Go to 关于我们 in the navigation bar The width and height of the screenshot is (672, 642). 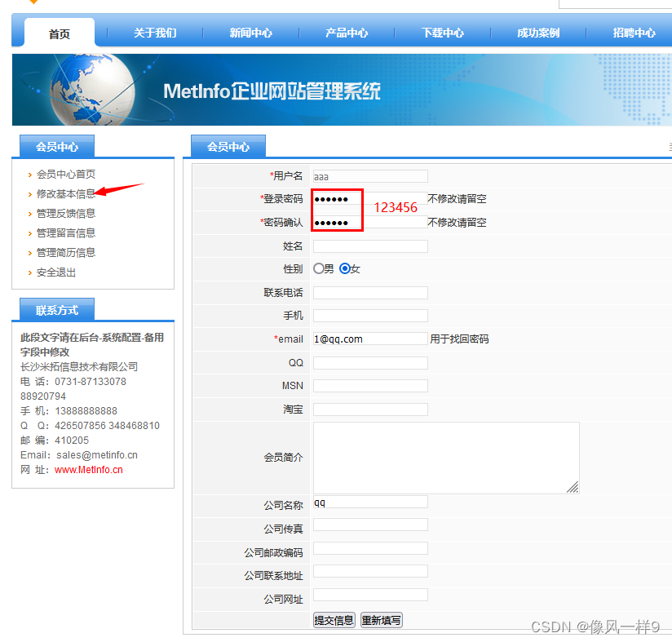[155, 33]
